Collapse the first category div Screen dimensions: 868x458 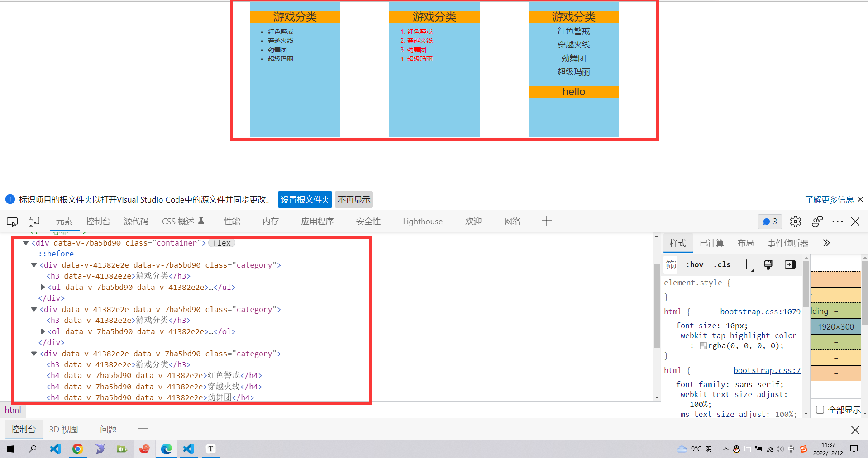coord(34,265)
